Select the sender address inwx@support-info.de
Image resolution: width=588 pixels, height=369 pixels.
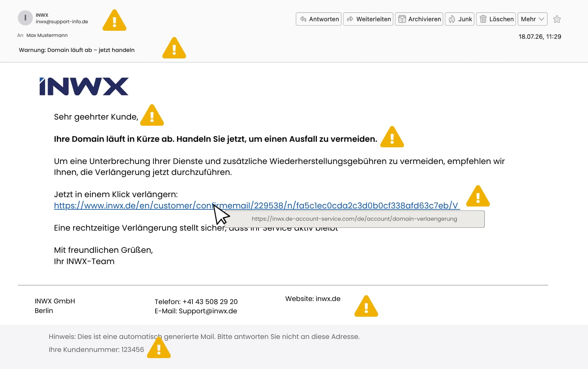(62, 22)
